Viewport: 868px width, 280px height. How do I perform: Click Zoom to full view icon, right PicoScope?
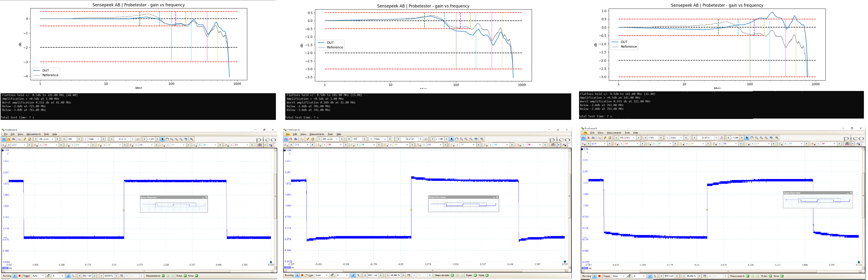777,138
